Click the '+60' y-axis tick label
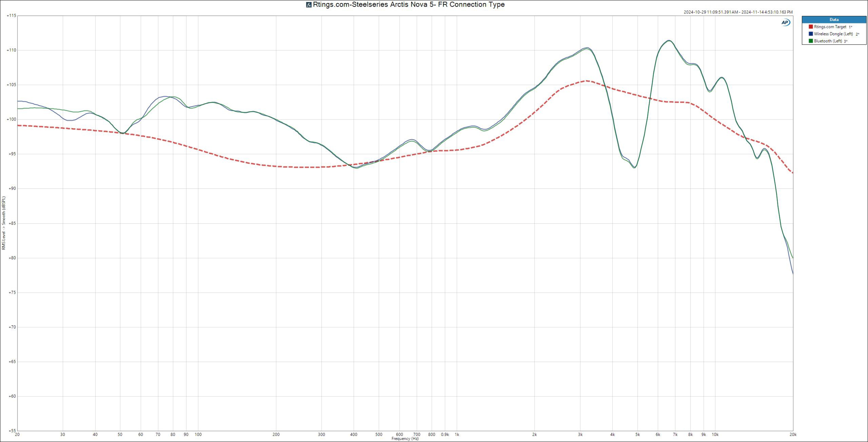 (12, 396)
